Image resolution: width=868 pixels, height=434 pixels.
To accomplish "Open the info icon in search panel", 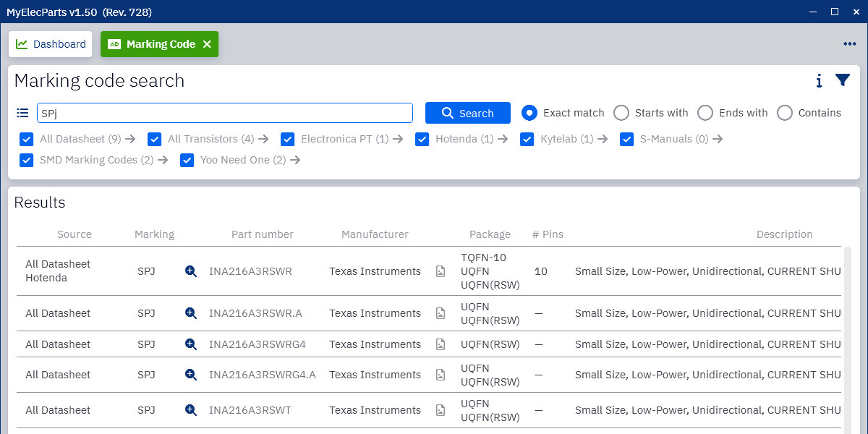I will tap(819, 81).
